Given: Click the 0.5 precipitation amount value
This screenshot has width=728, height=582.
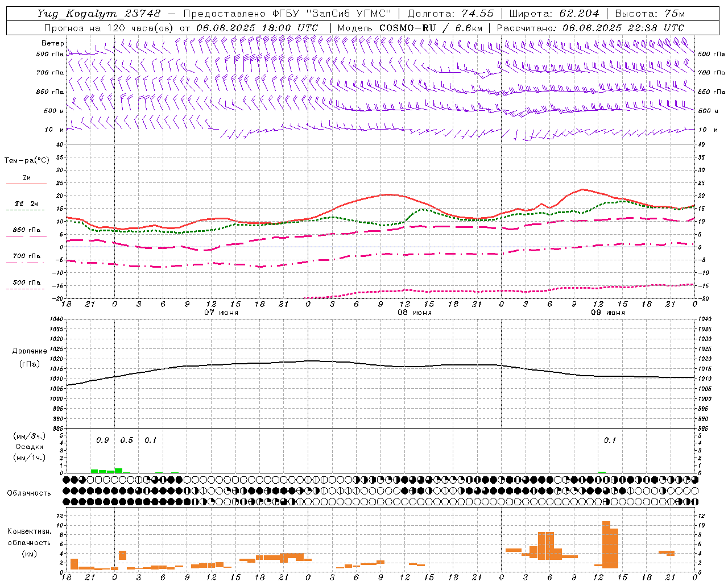Looking at the screenshot, I should pos(126,440).
